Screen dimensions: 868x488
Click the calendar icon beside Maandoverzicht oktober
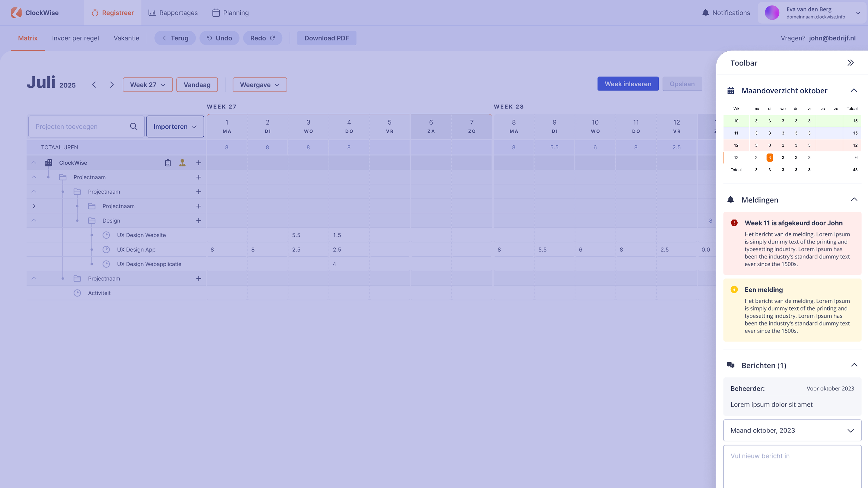pyautogui.click(x=730, y=90)
